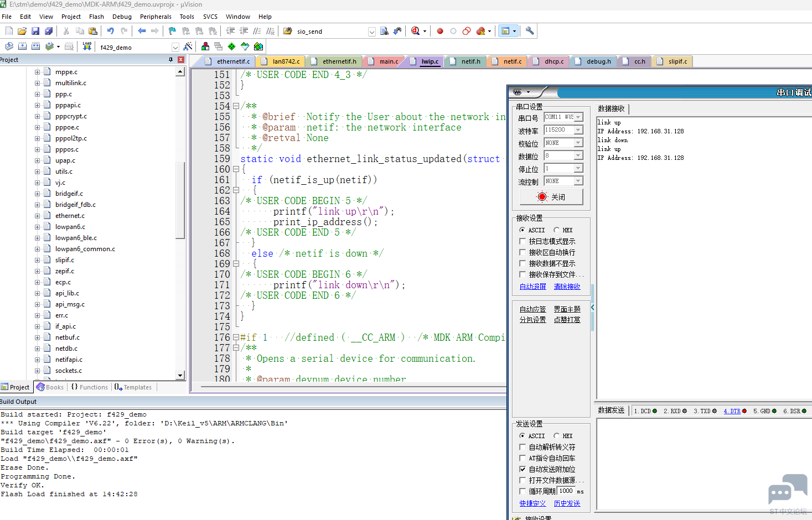Insert a breakpoint with the red dot icon
This screenshot has width=812, height=520.
point(440,31)
